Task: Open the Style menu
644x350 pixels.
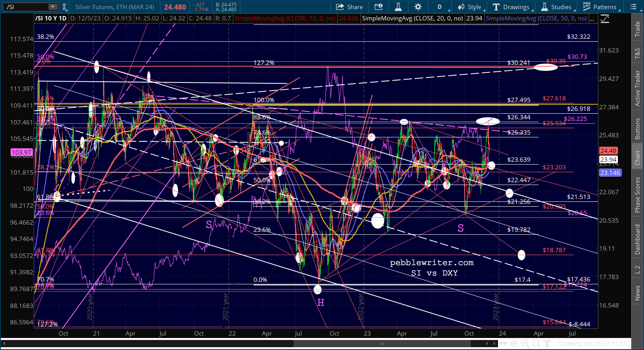Action: (471, 7)
